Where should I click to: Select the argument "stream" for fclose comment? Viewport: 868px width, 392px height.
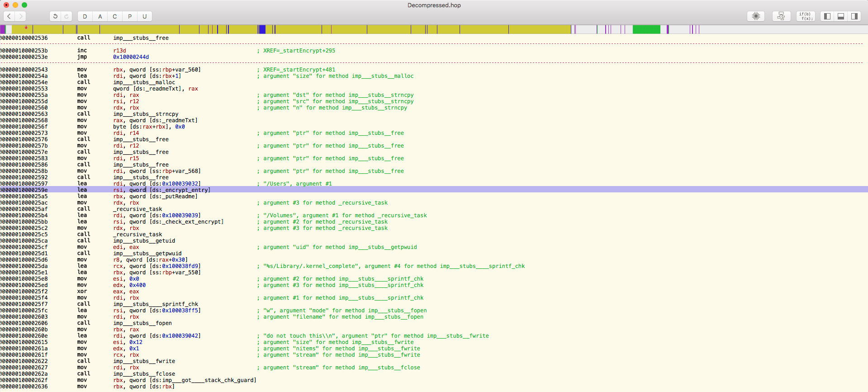pos(342,368)
